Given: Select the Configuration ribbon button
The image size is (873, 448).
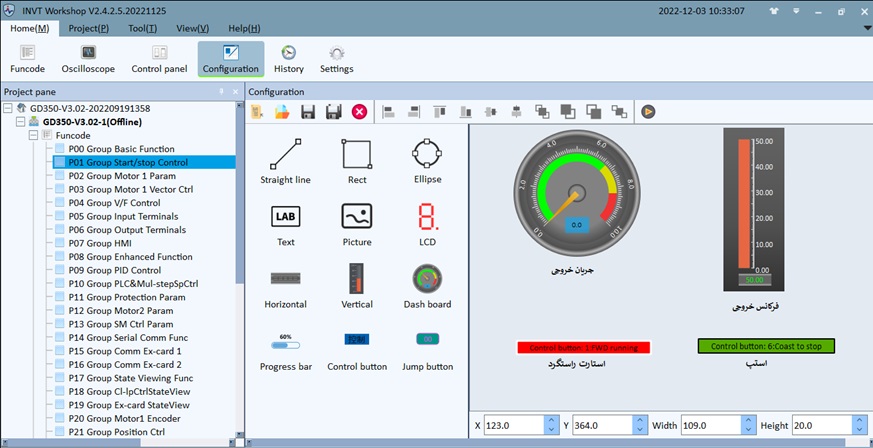Looking at the screenshot, I should coord(230,60).
